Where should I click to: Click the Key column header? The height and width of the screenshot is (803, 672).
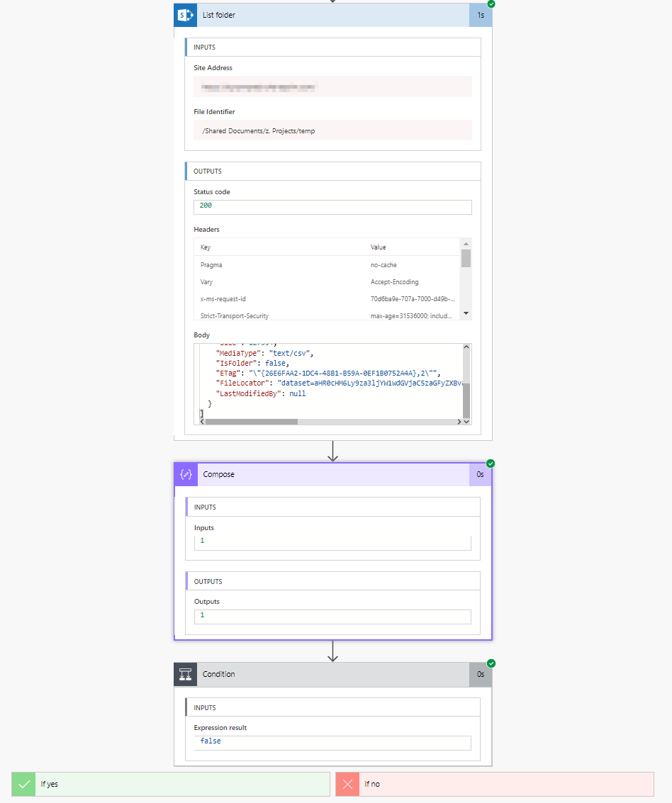point(206,247)
